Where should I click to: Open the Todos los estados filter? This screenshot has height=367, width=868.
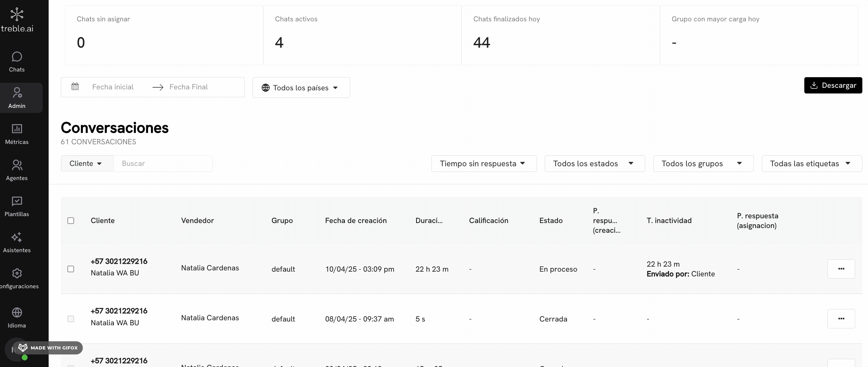pos(594,164)
